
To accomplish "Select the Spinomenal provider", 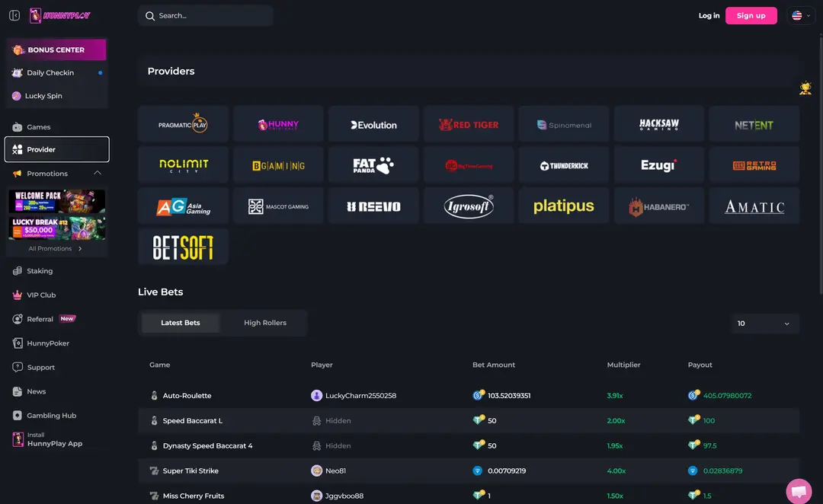I will [564, 124].
